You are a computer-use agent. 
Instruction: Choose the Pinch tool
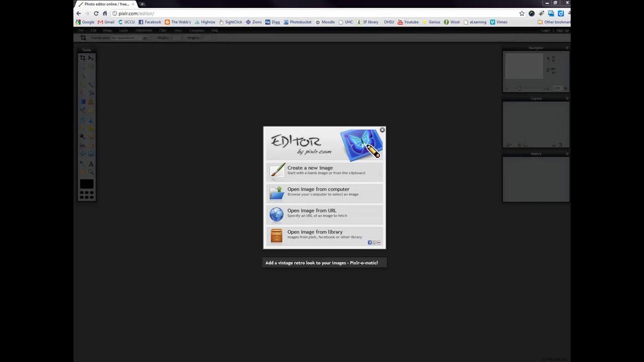point(91,154)
